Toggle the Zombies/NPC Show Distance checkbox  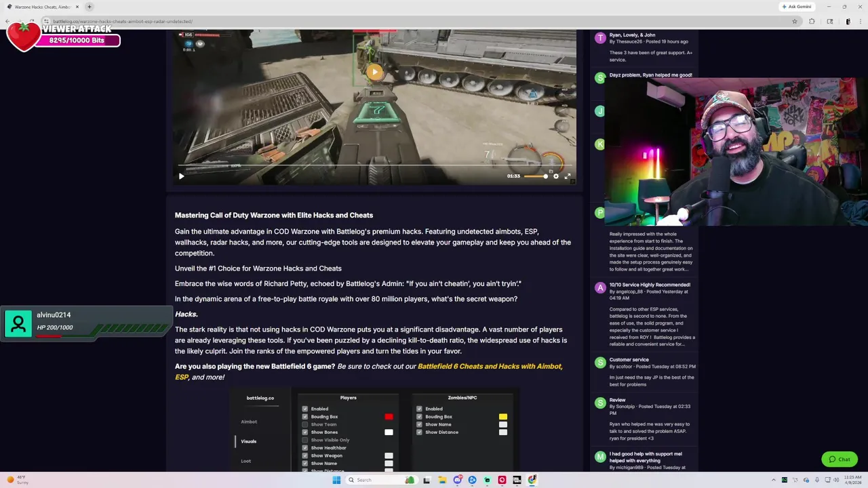(x=419, y=432)
